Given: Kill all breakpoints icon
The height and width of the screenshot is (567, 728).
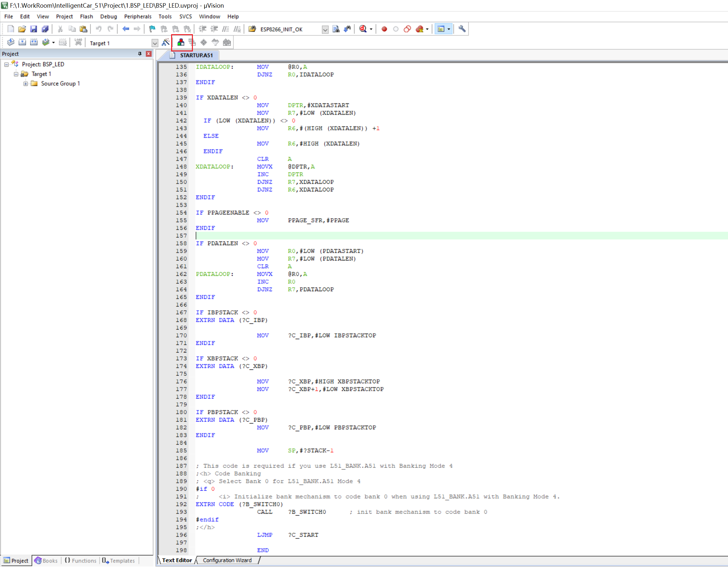Looking at the screenshot, I should [419, 29].
